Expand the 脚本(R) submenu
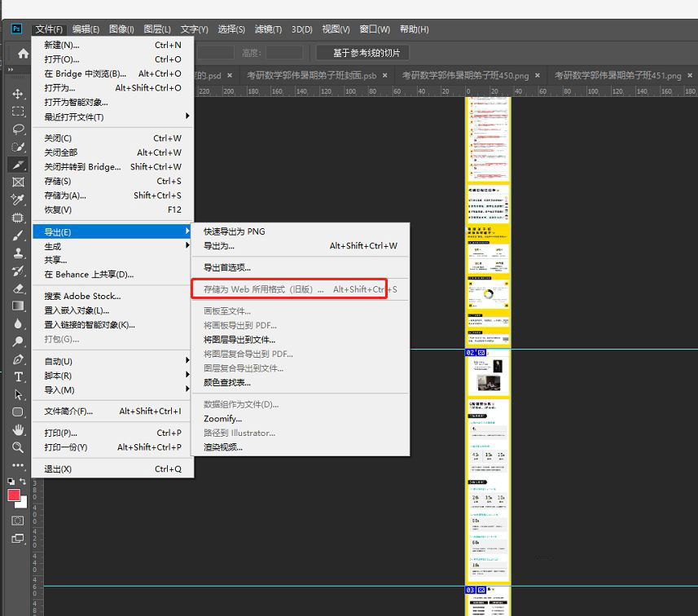Screen dimensions: 698x616 click(112, 375)
